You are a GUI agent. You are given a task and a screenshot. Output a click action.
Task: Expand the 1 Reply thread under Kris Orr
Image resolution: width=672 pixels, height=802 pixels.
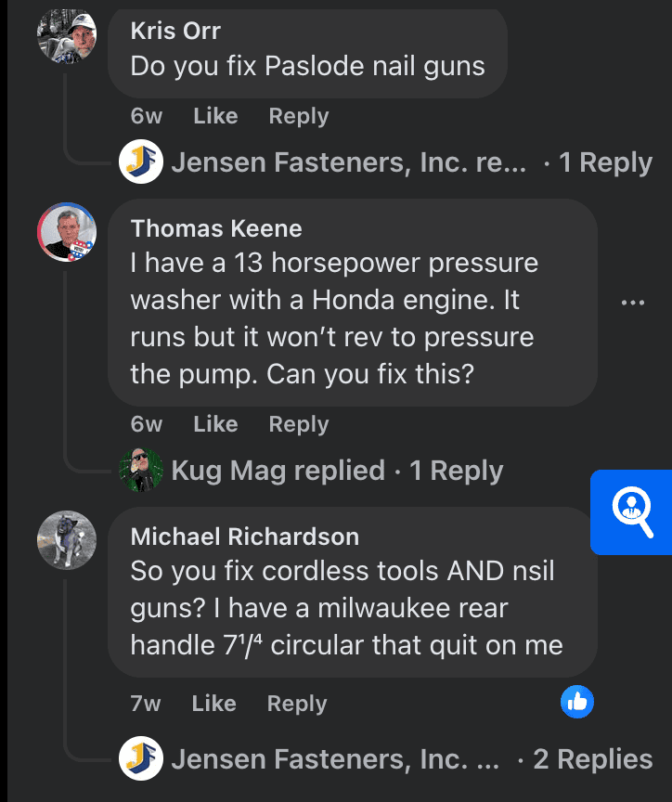pyautogui.click(x=605, y=163)
